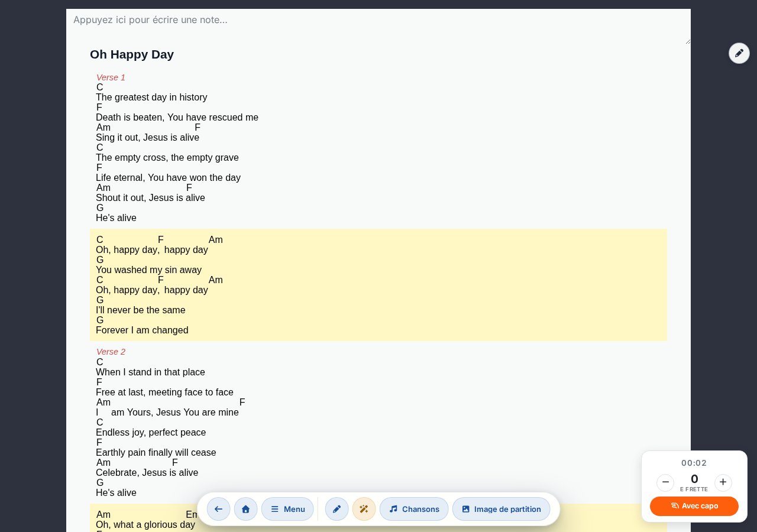
Task: Click the note field 'Appuyez ici pour écrire une note'
Action: (x=378, y=27)
